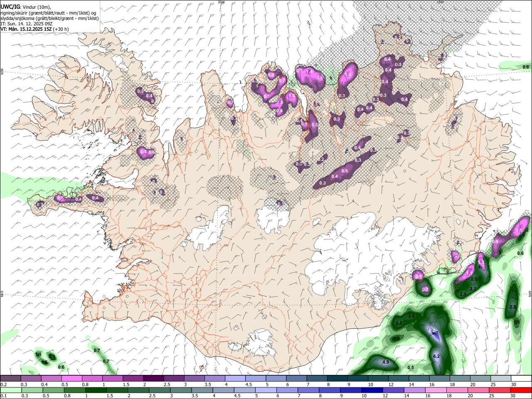Pick the dusky purple 0.2–0.3 snow scale swatch
This screenshot has width=532, height=399.
click(11, 378)
